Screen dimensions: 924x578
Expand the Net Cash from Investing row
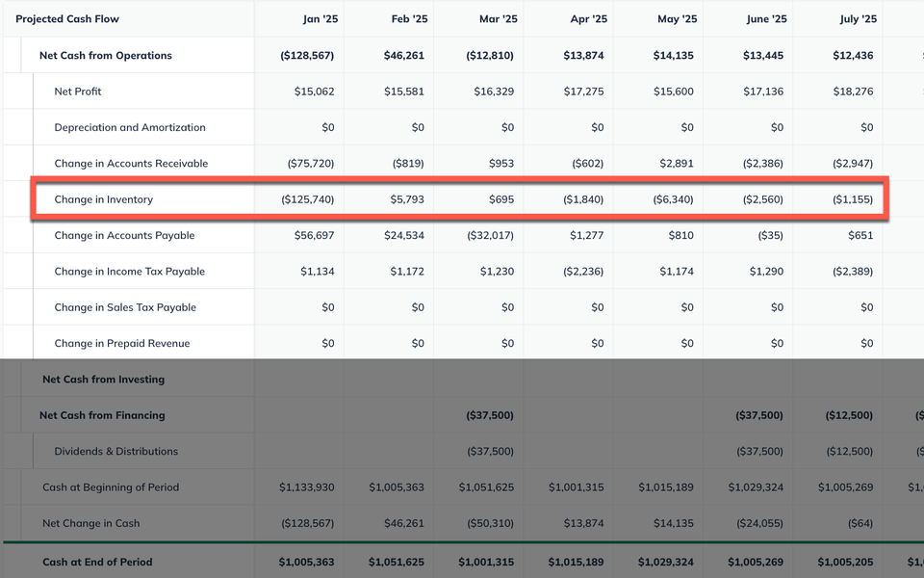pos(103,380)
